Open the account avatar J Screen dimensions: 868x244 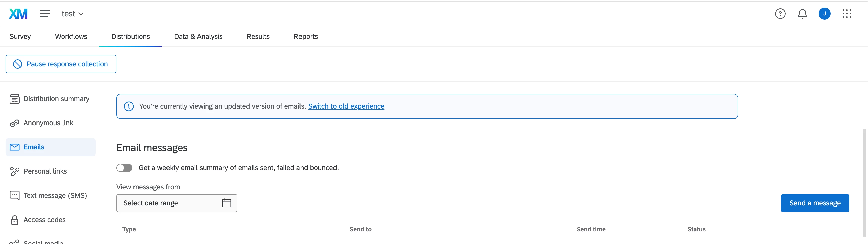pyautogui.click(x=824, y=13)
